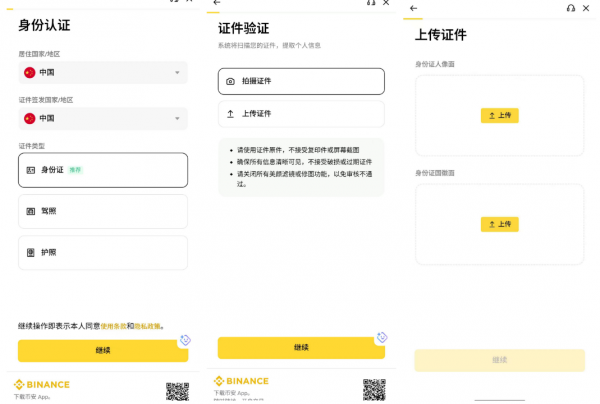600x404 pixels.
Task: Click the China flag in residence country field
Action: tap(29, 72)
